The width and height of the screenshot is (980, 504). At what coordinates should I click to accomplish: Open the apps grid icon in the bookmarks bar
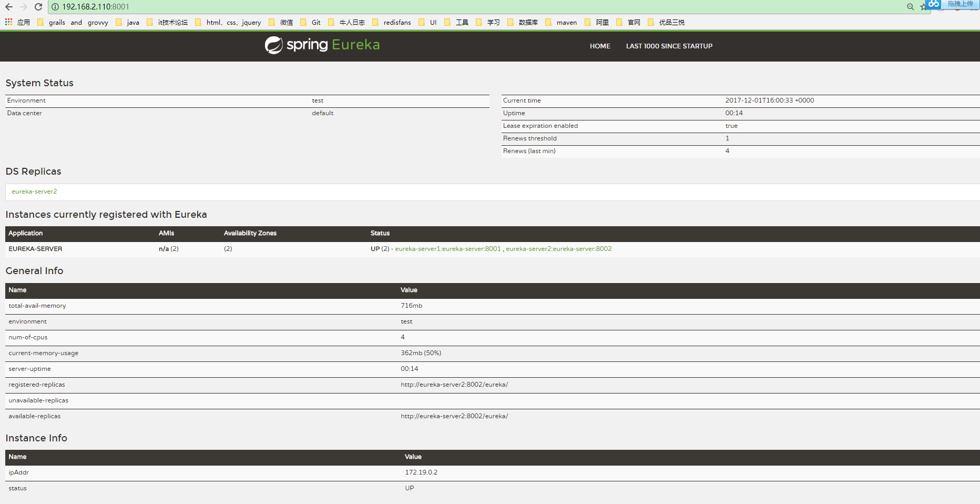point(9,22)
